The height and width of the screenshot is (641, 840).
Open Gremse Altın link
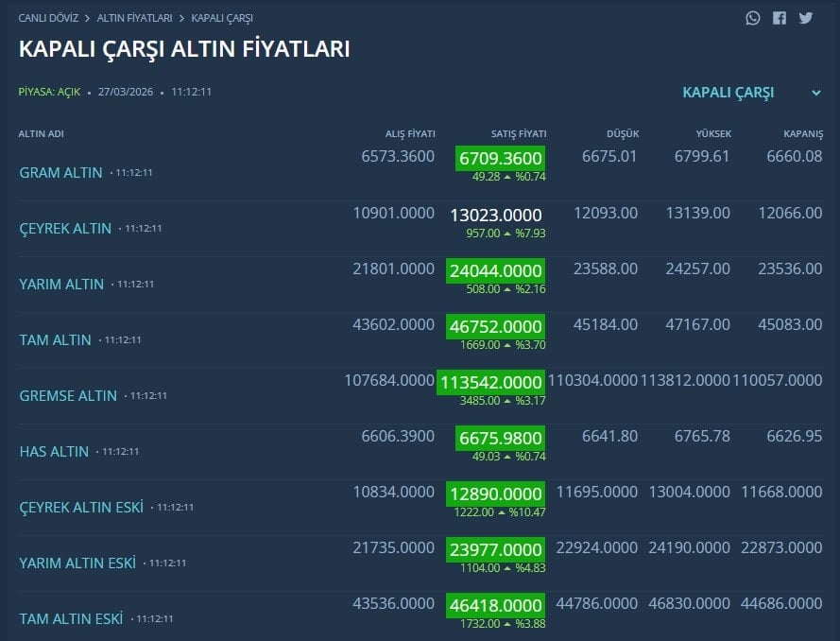coord(68,396)
